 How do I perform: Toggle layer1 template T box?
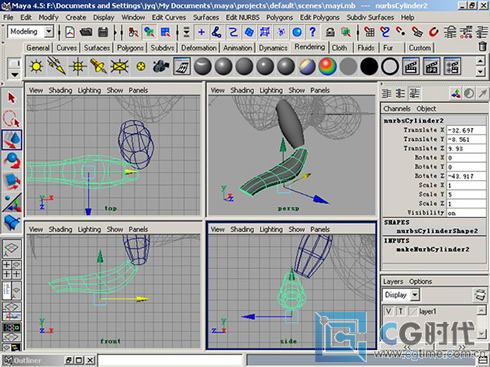point(400,311)
